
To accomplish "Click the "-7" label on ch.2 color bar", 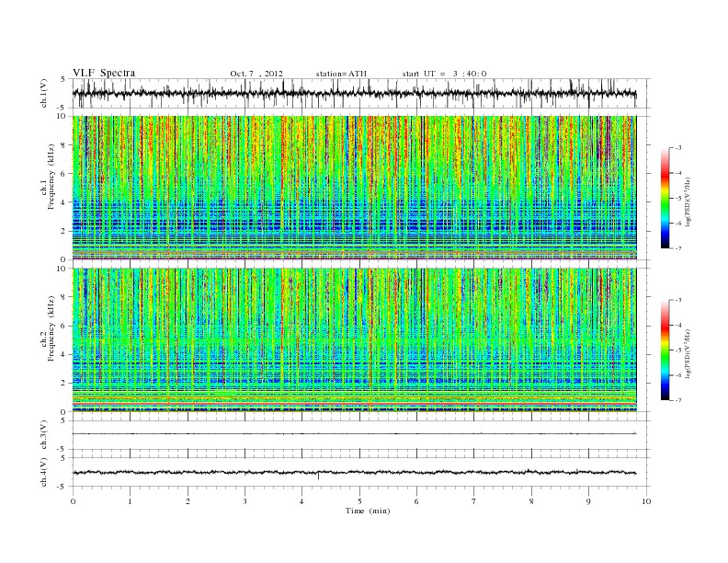I will point(678,400).
